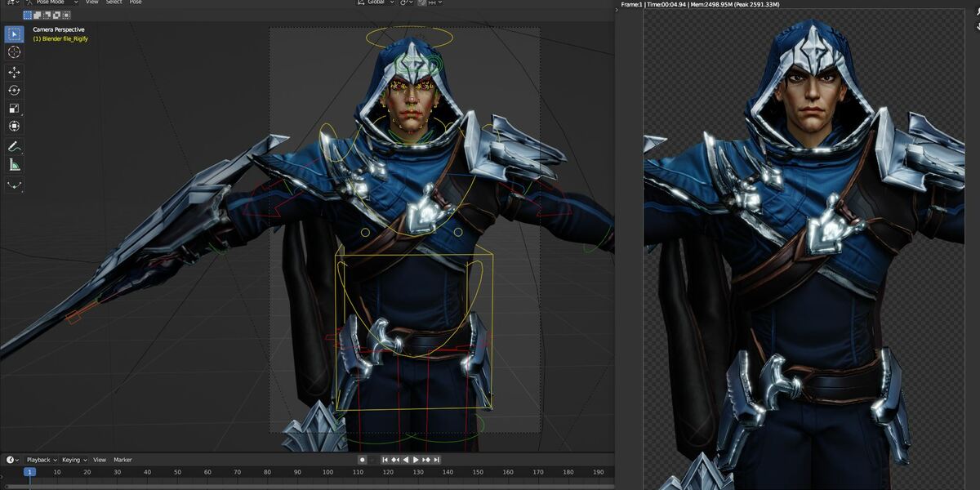The image size is (980, 490).
Task: Set selection mode to invert selection
Action: coord(56,15)
